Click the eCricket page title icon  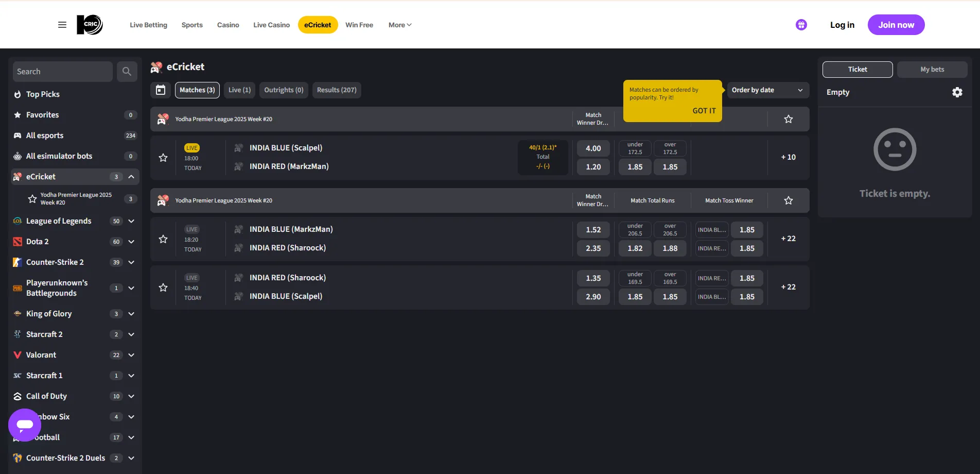pos(156,67)
